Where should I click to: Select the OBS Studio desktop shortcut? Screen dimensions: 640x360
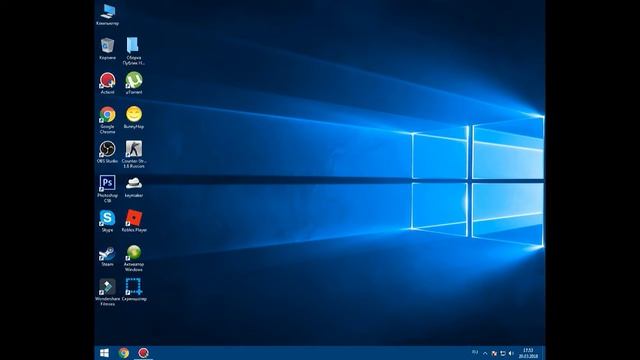coord(107,152)
